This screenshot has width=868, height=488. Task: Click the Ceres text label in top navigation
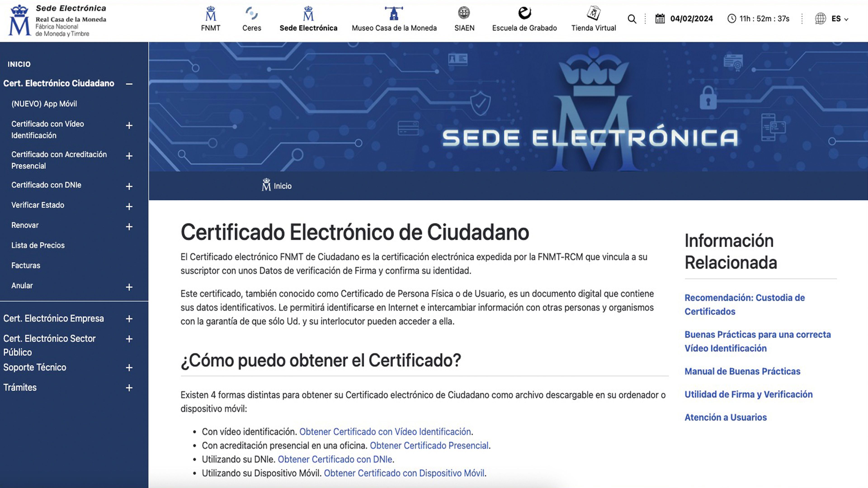(252, 28)
